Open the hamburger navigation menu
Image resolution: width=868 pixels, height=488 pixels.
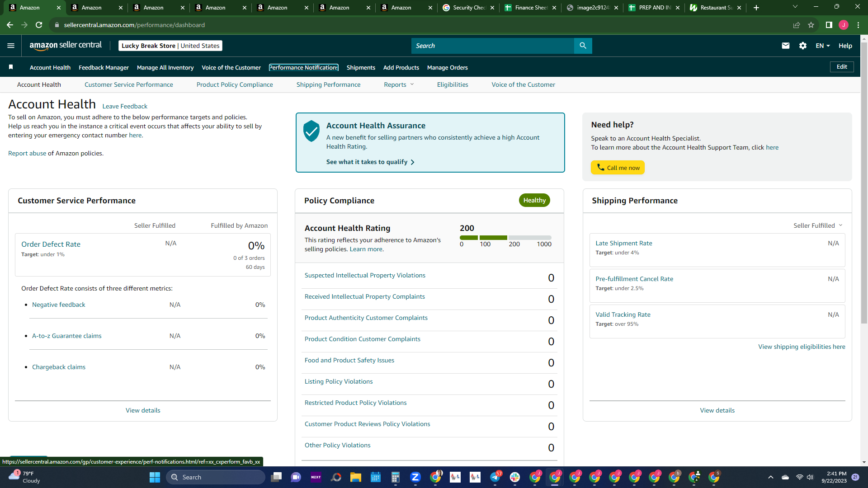[x=11, y=46]
